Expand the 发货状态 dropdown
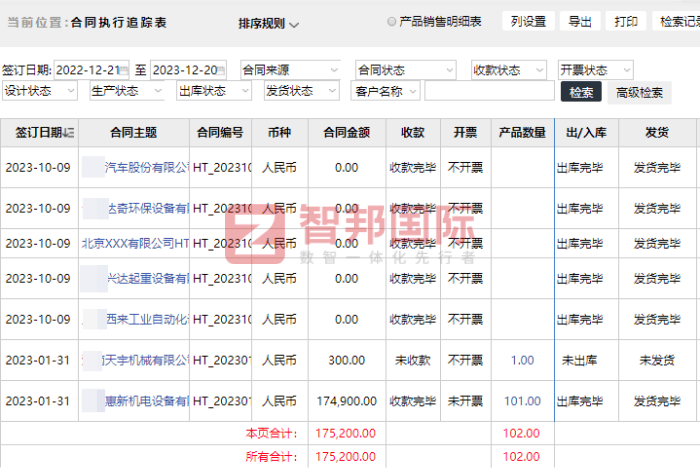 (x=301, y=91)
